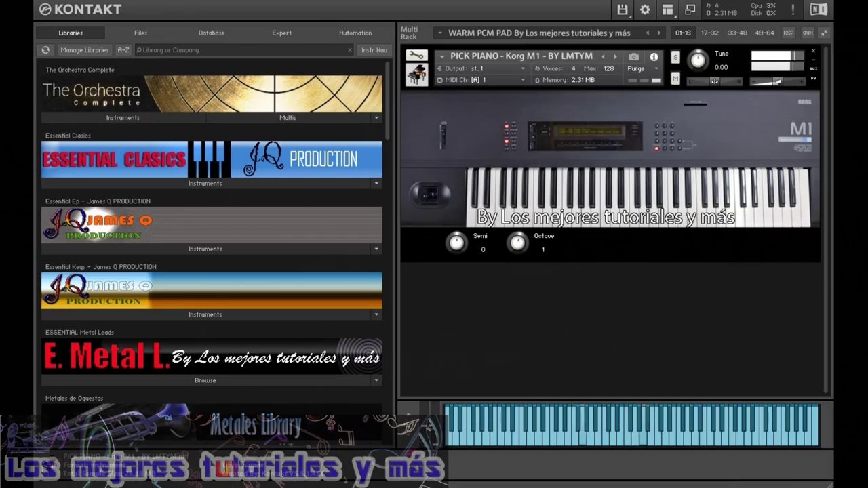Center the pan balance control

click(x=715, y=81)
